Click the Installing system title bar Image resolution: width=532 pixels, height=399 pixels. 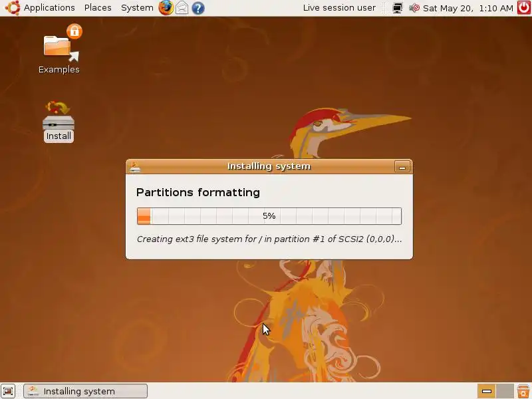[269, 166]
